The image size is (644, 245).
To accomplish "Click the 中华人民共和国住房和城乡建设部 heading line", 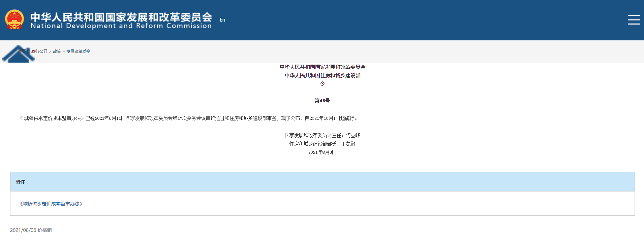I will [322, 75].
